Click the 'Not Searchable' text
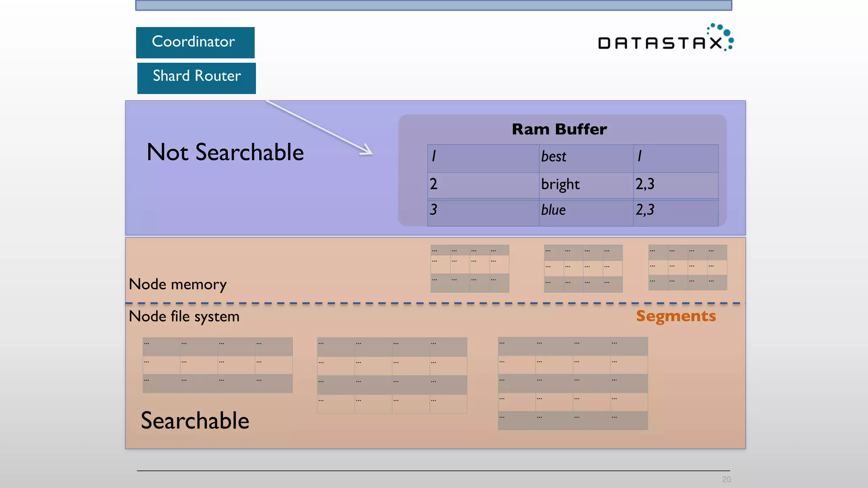The image size is (868, 488). [225, 152]
